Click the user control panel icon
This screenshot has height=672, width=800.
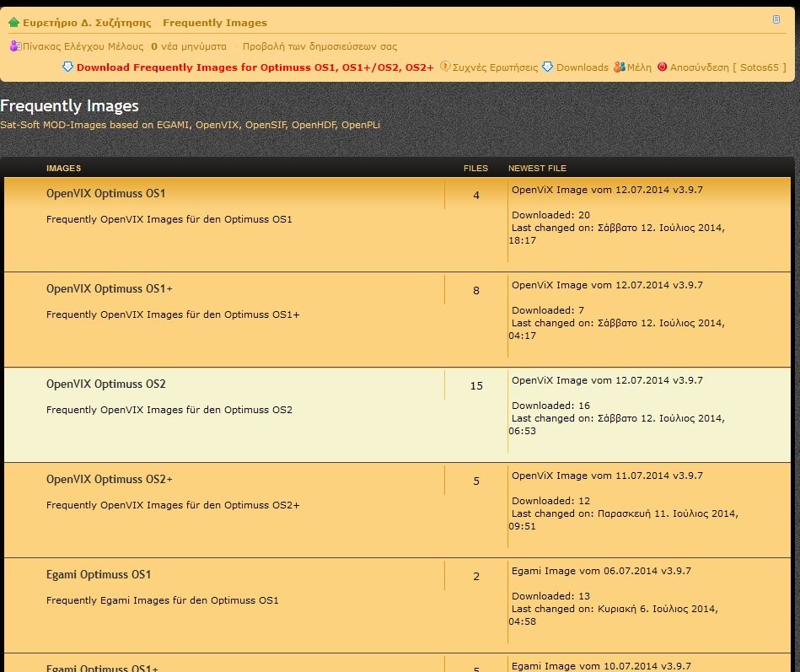15,46
